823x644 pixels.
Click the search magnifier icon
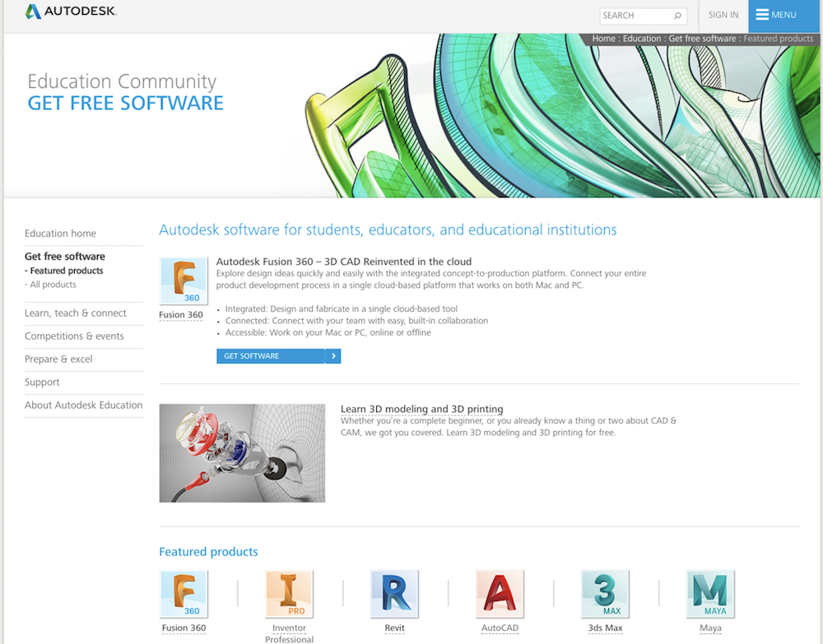click(x=677, y=16)
